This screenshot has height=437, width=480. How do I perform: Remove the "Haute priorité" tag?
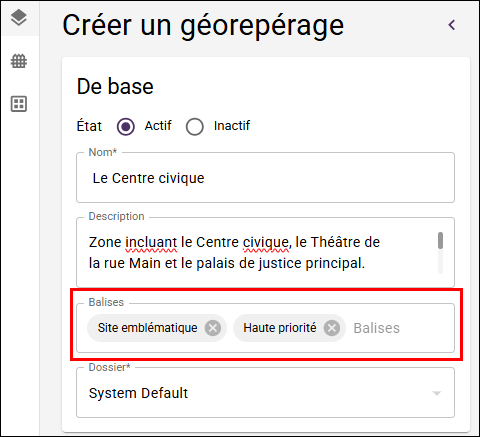(332, 328)
